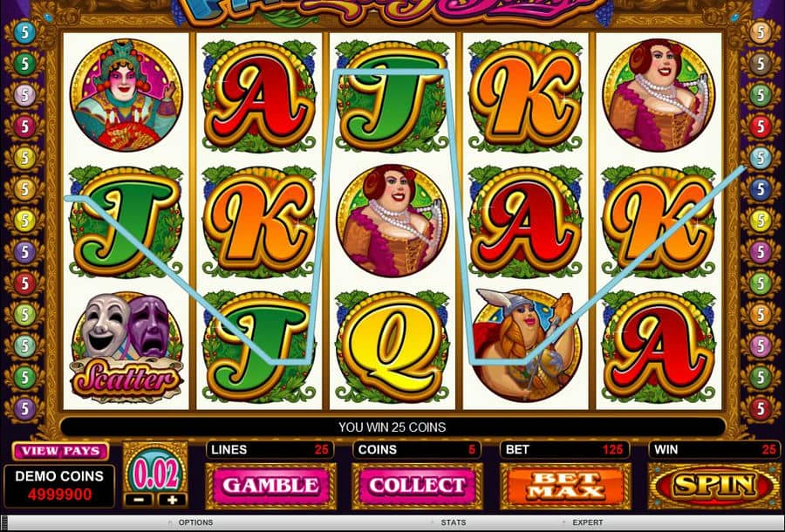
Task: Click the top-left blue payline marker
Action: coord(24,33)
